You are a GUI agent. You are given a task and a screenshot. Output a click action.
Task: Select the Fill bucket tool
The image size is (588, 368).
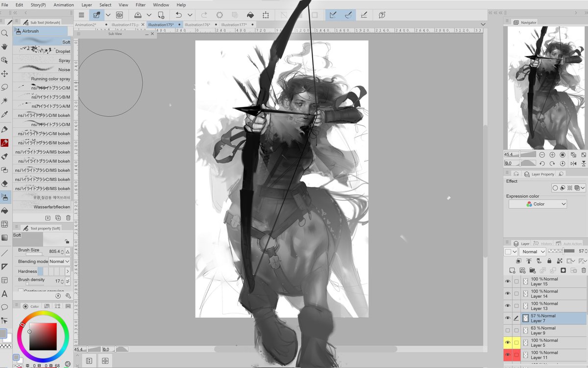(4, 210)
